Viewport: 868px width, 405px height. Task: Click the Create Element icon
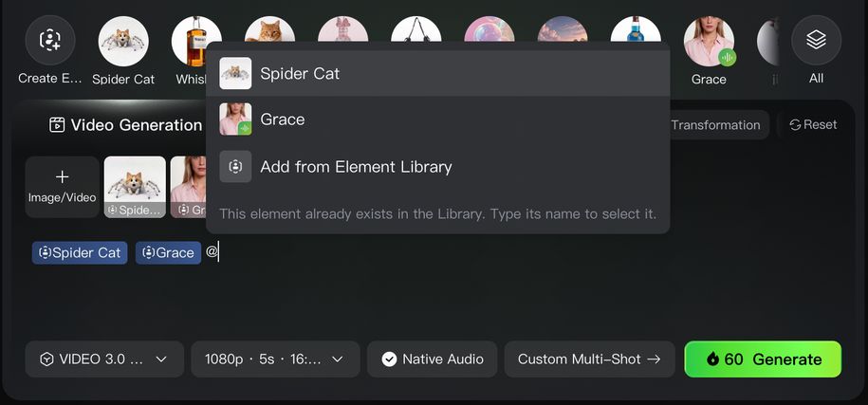50,41
